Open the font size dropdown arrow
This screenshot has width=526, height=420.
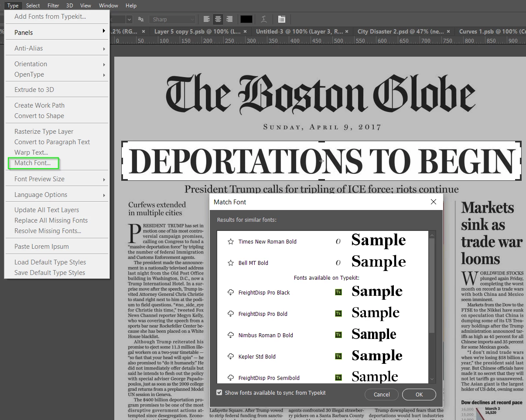point(129,19)
